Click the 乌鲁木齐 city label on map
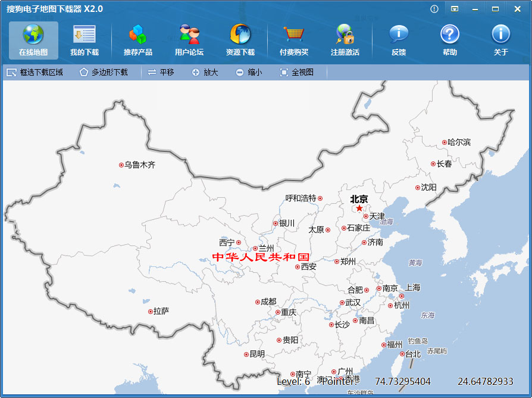Viewport: 532px width, 398px height. tap(140, 165)
